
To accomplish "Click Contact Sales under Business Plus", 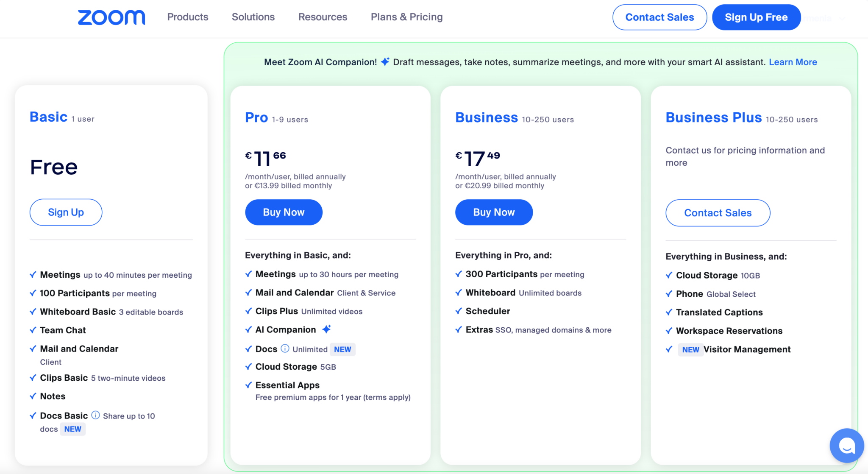I will coord(718,213).
